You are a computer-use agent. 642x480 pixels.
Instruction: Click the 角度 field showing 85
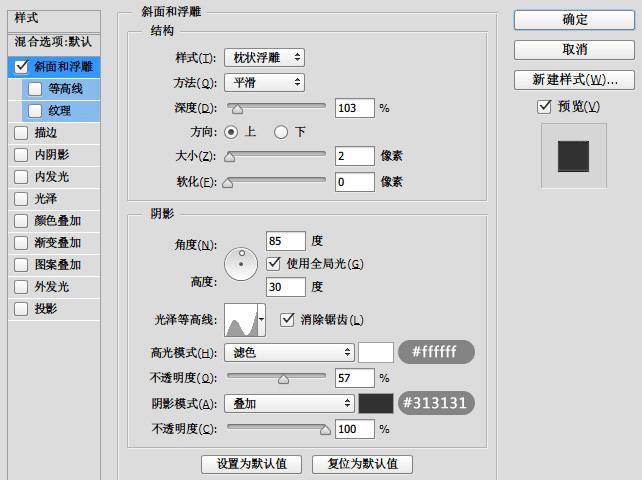pyautogui.click(x=286, y=241)
